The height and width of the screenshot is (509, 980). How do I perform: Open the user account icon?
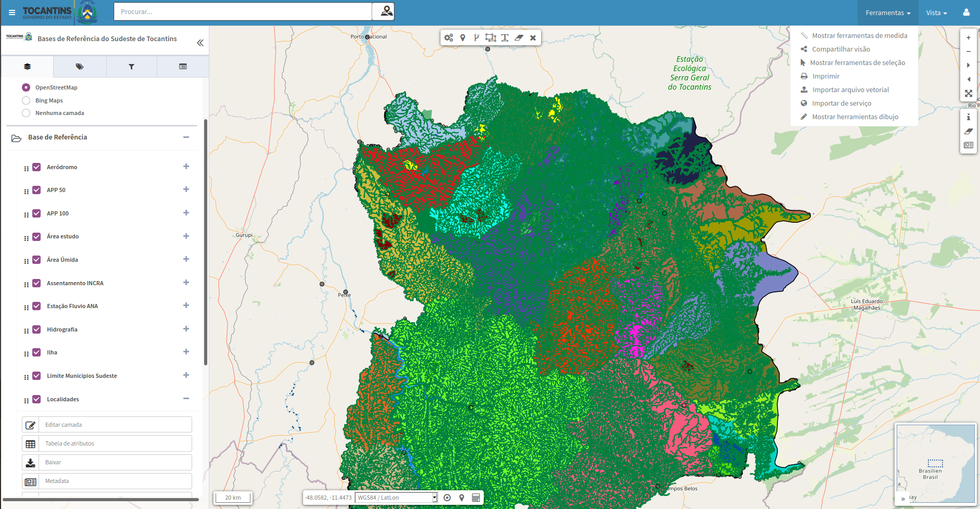(x=966, y=12)
